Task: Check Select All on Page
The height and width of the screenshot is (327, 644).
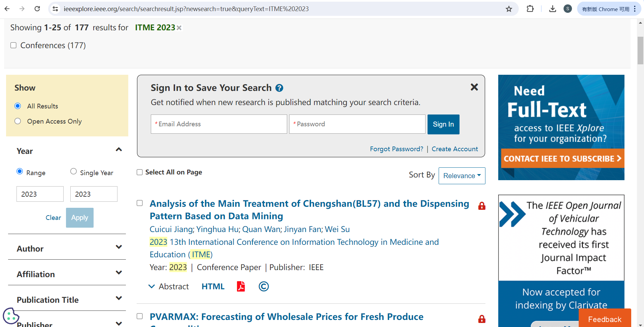Action: 140,172
